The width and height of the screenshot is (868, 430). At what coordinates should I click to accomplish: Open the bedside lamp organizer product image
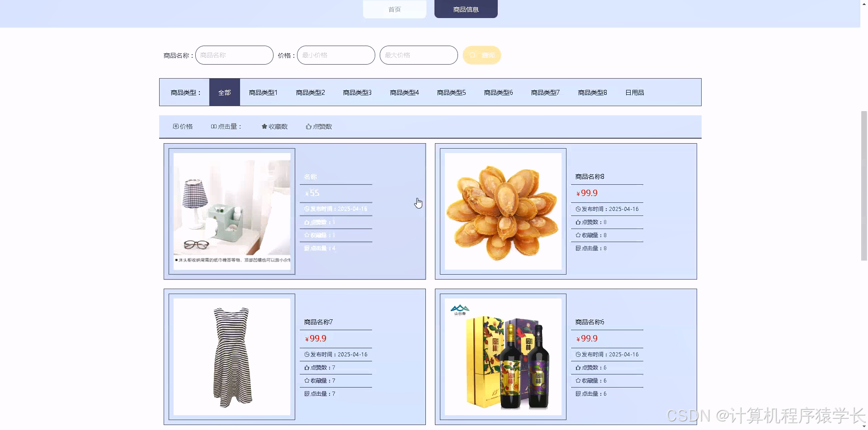[232, 211]
